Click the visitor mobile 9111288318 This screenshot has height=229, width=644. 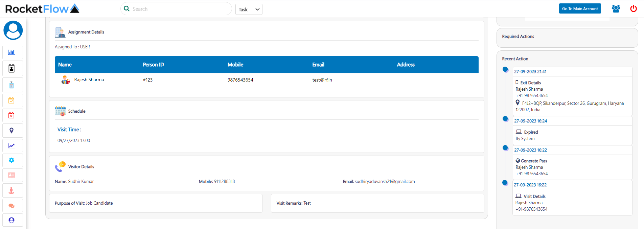click(224, 182)
